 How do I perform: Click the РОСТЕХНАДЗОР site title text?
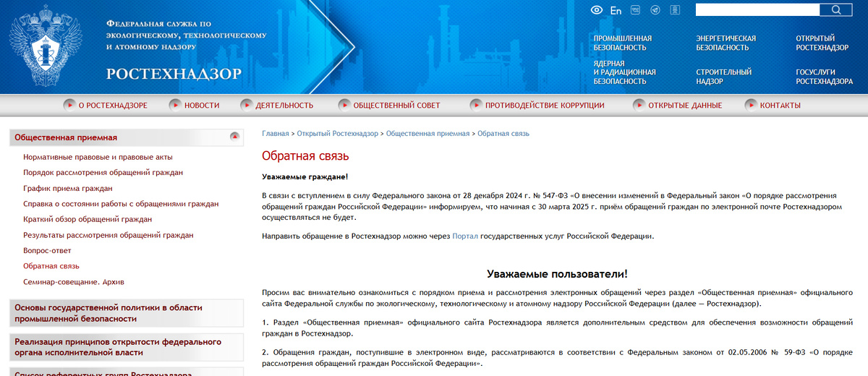[174, 74]
